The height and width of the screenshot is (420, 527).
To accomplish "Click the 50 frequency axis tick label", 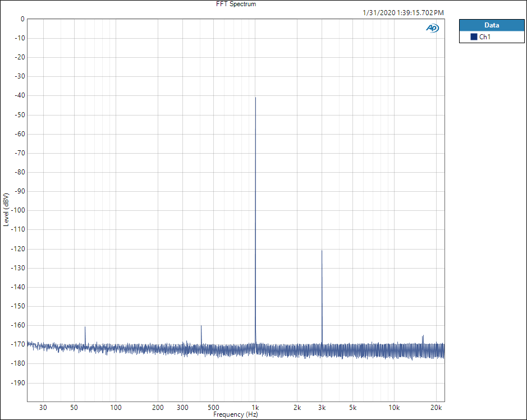I will (x=74, y=408).
